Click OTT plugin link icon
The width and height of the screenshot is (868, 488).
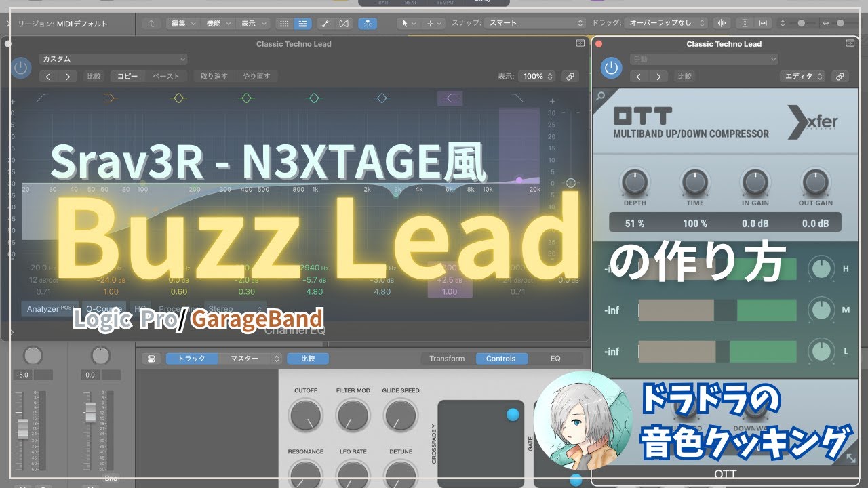coord(840,77)
